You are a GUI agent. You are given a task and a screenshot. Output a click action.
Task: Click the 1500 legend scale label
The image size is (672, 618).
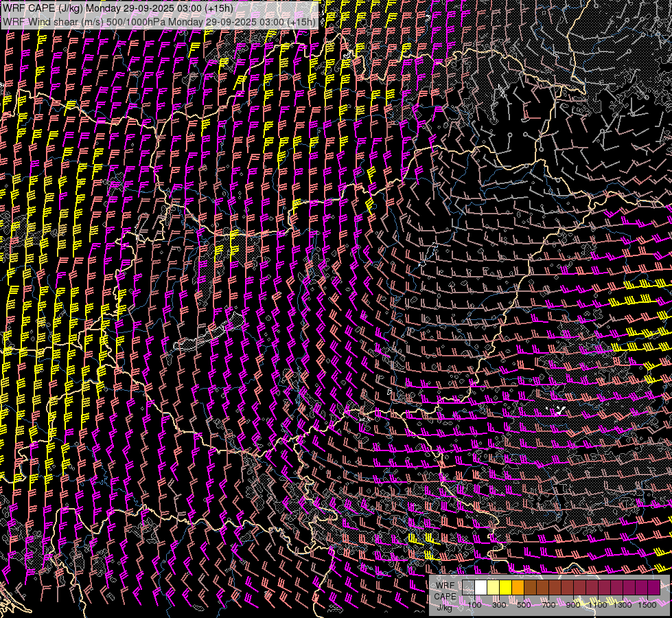(647, 605)
